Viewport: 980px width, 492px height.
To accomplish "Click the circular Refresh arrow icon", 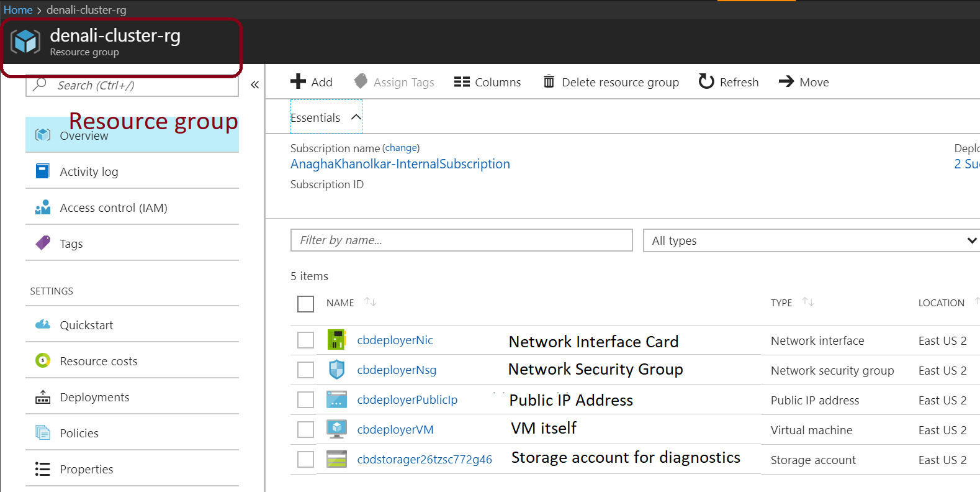I will coord(706,81).
